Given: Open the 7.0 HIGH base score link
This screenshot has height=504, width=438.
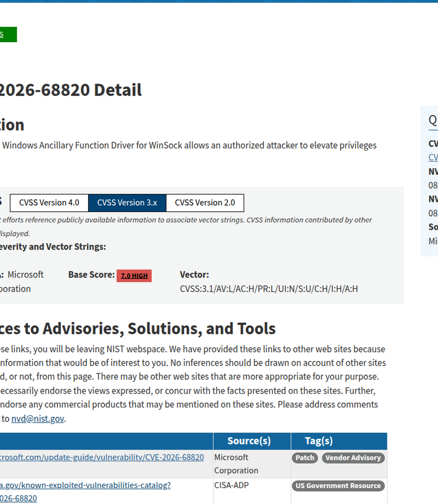Looking at the screenshot, I should (x=134, y=276).
